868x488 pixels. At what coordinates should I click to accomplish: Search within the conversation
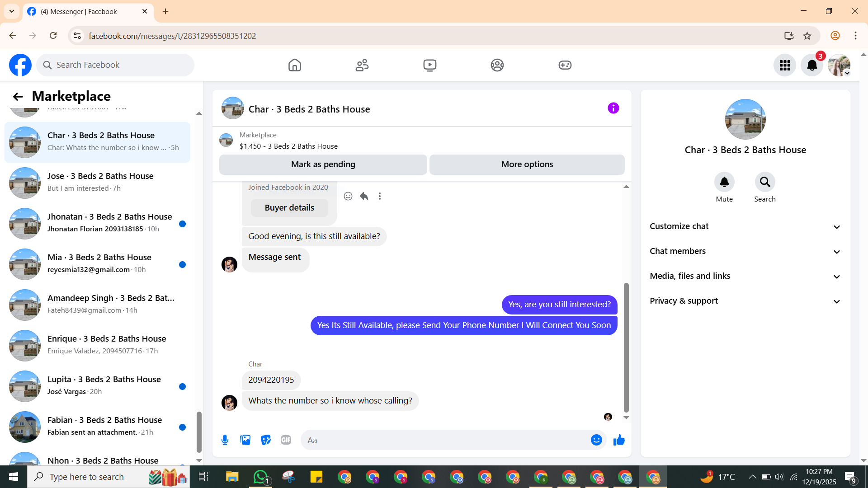(x=764, y=182)
